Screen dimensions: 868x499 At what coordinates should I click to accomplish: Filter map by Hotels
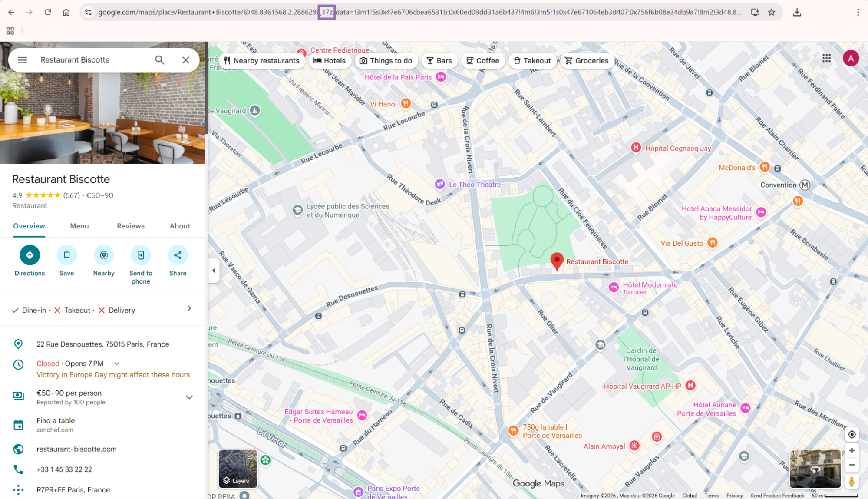[x=330, y=61]
